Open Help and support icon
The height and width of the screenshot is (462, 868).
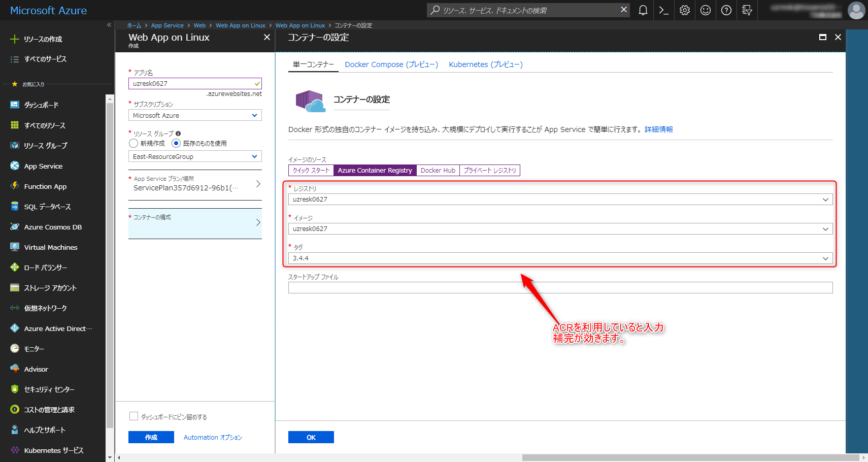click(x=15, y=430)
